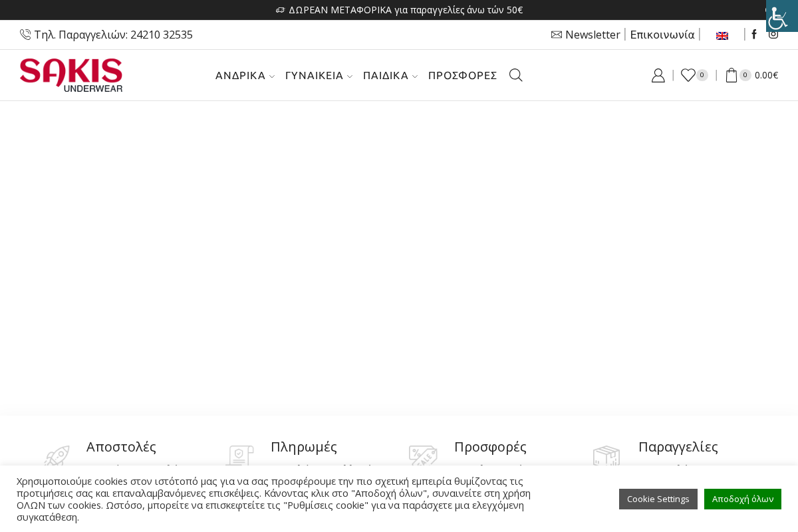Viewport: 798px width, 532px height.
Task: Open the accessibility tools icon
Action: (782, 16)
